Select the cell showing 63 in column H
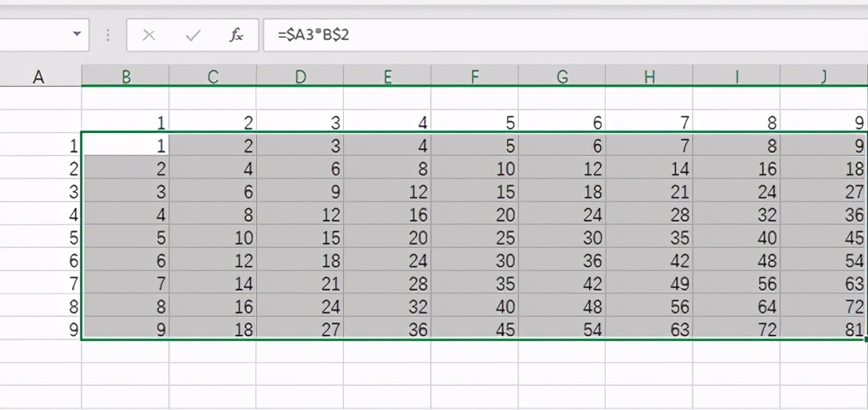This screenshot has height=410, width=868. 648,328
